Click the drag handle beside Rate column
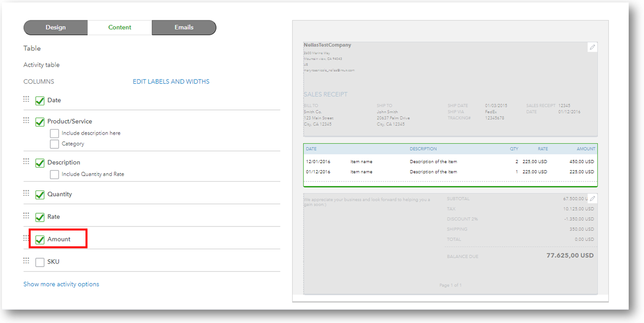 tap(26, 216)
